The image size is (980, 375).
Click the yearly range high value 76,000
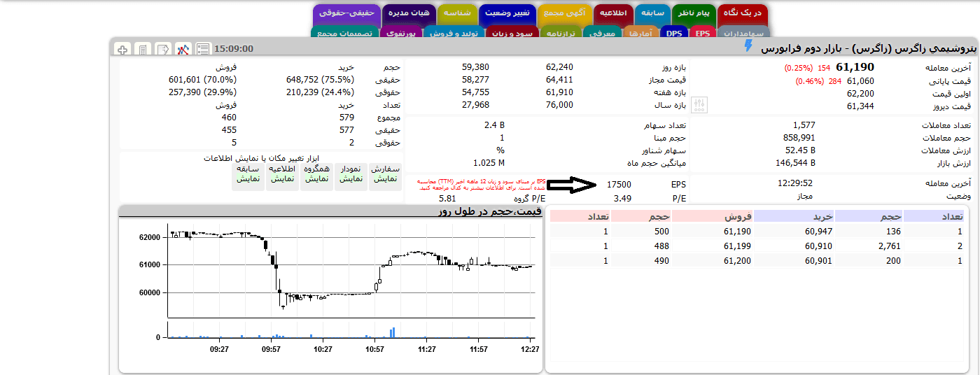tap(559, 105)
